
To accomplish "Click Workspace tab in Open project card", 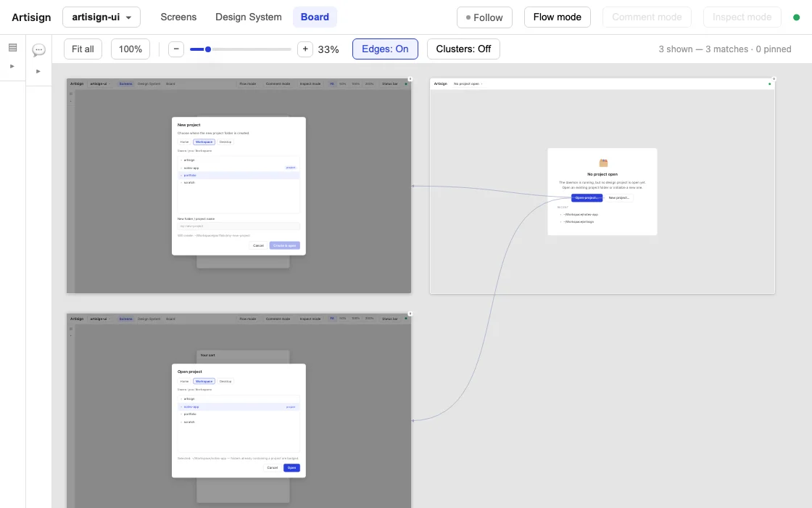I will (x=204, y=381).
